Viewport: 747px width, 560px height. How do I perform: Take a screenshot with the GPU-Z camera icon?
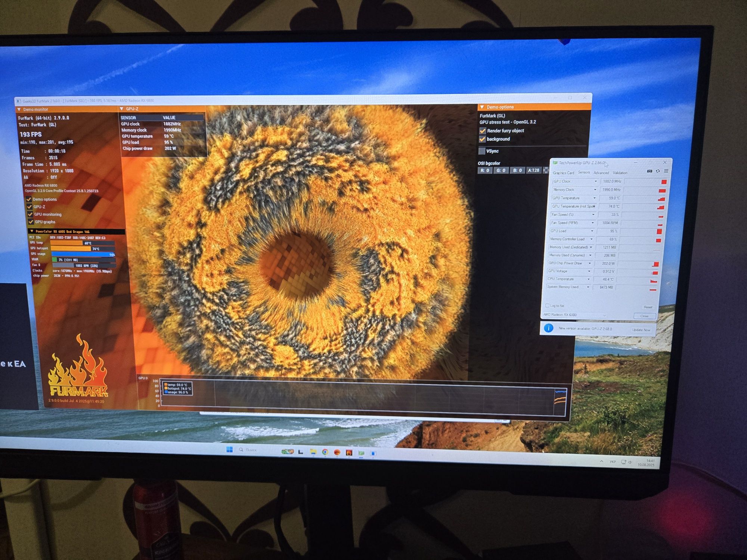650,171
